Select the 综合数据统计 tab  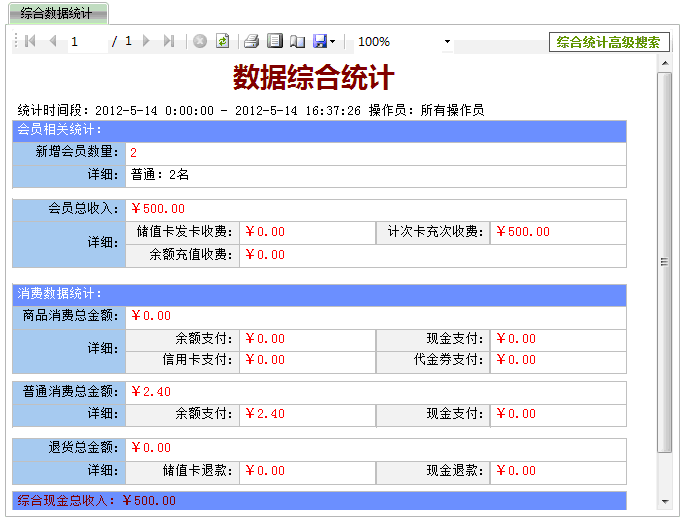[56, 13]
